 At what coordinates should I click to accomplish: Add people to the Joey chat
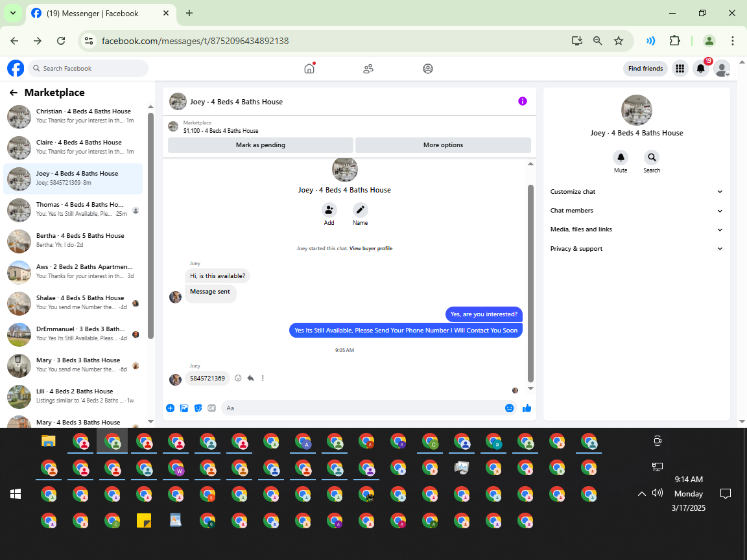click(x=329, y=210)
